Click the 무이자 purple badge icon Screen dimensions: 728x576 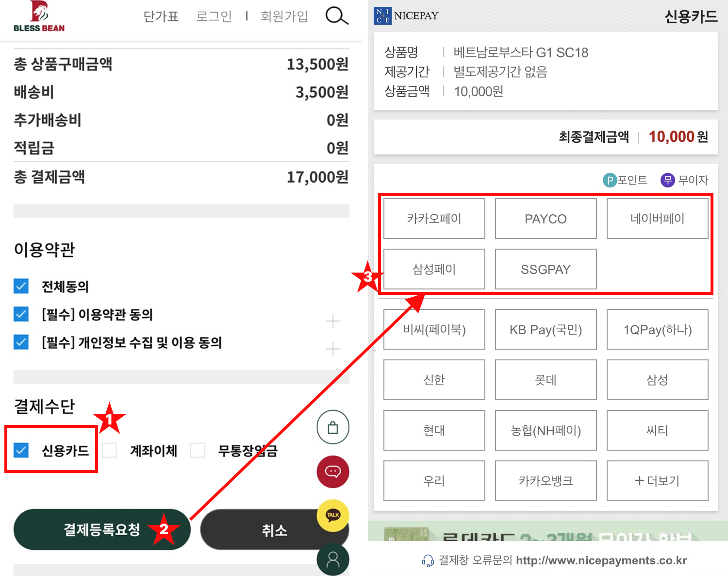point(668,180)
